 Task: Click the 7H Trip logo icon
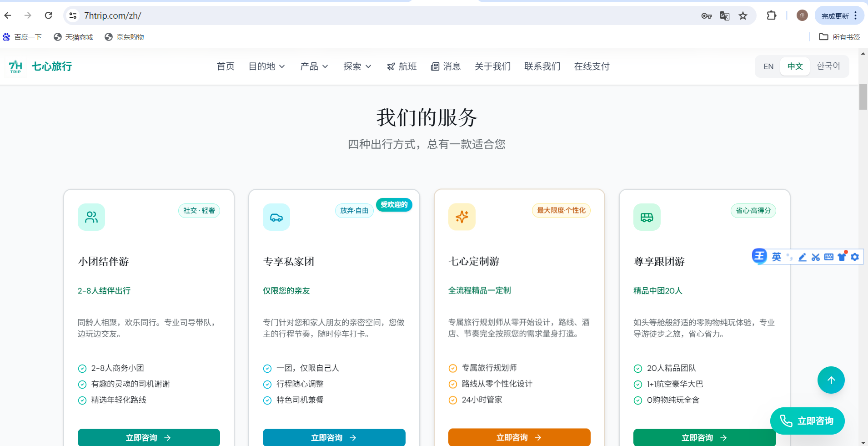pyautogui.click(x=15, y=66)
